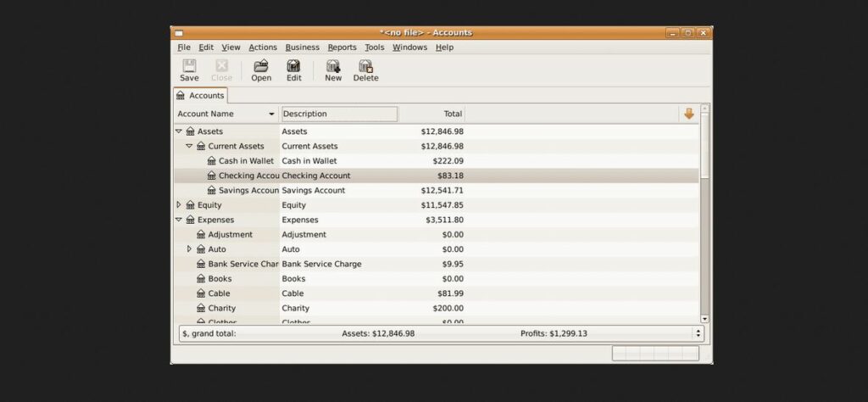The height and width of the screenshot is (402, 868).
Task: Open the Help menu
Action: coord(444,47)
